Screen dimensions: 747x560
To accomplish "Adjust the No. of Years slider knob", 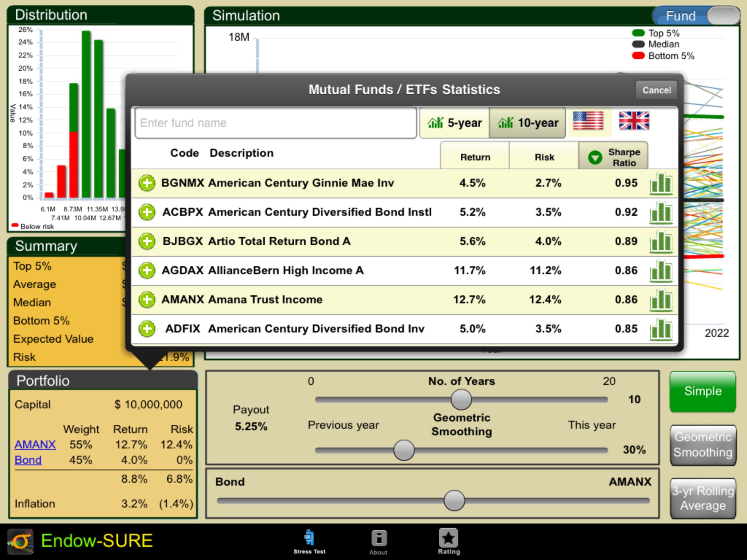I will [x=461, y=400].
